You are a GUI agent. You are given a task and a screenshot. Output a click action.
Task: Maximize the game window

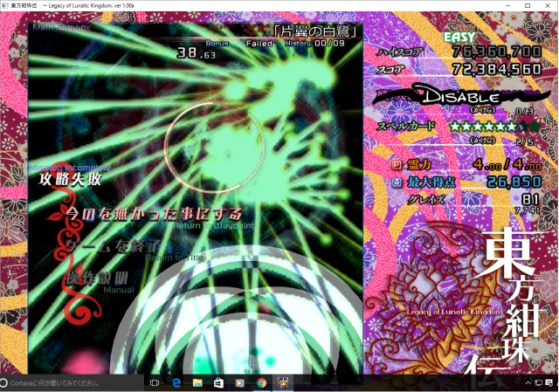528,5
